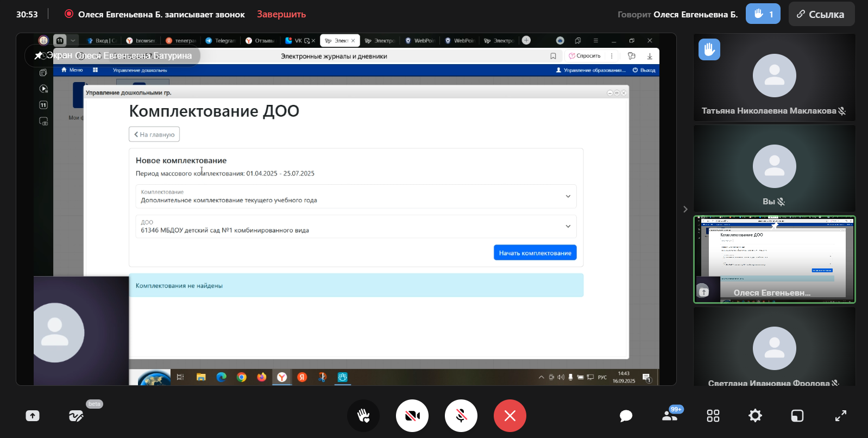
Task: Open the whiteboard beta tool
Action: point(76,416)
